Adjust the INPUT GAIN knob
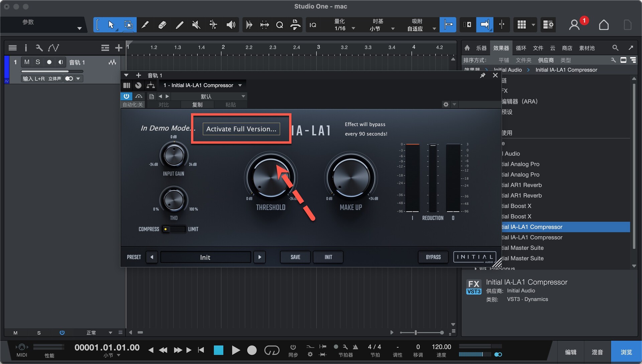 click(x=174, y=155)
